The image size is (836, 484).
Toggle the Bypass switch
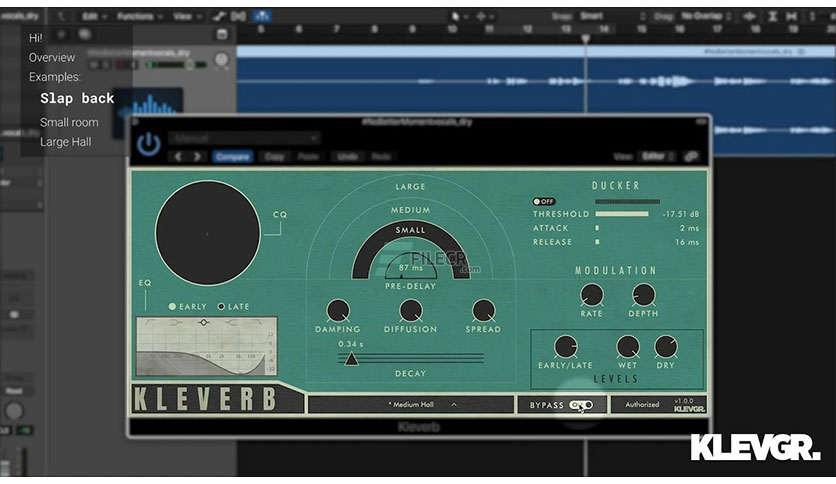click(x=581, y=405)
